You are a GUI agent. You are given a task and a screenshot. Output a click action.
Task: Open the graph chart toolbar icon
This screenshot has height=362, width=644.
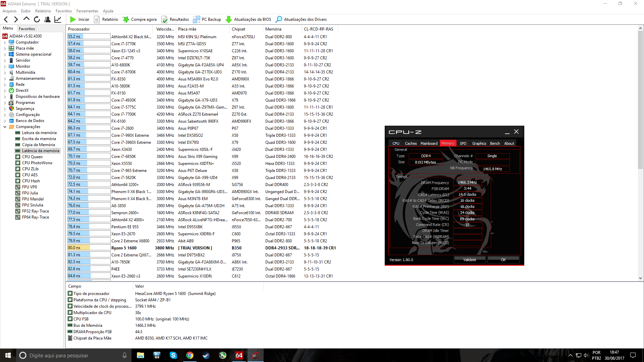pyautogui.click(x=58, y=19)
